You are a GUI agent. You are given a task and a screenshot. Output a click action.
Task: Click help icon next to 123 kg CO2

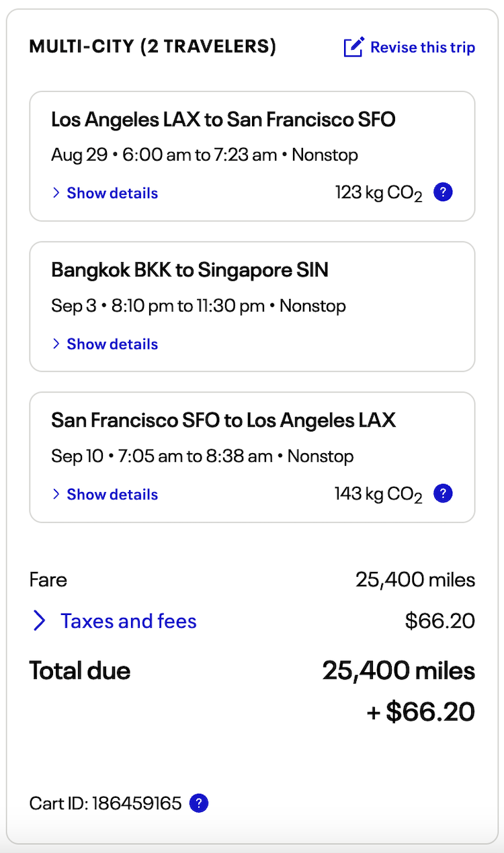(443, 193)
